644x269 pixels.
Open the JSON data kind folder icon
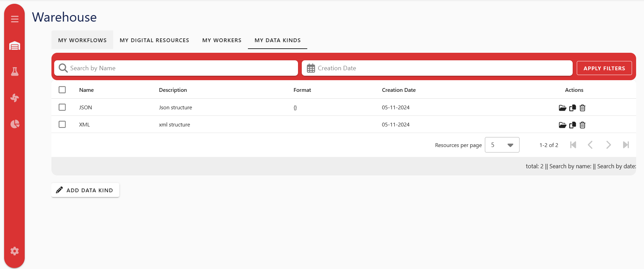point(562,108)
